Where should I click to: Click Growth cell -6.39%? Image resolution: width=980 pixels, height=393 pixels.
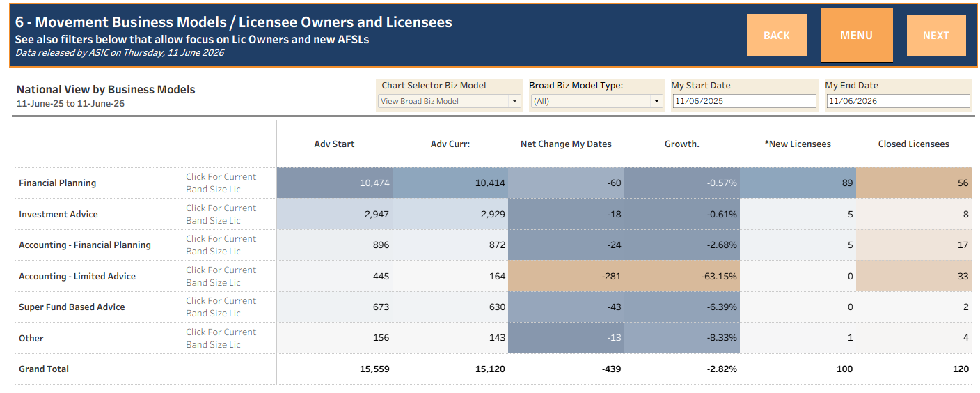point(682,307)
